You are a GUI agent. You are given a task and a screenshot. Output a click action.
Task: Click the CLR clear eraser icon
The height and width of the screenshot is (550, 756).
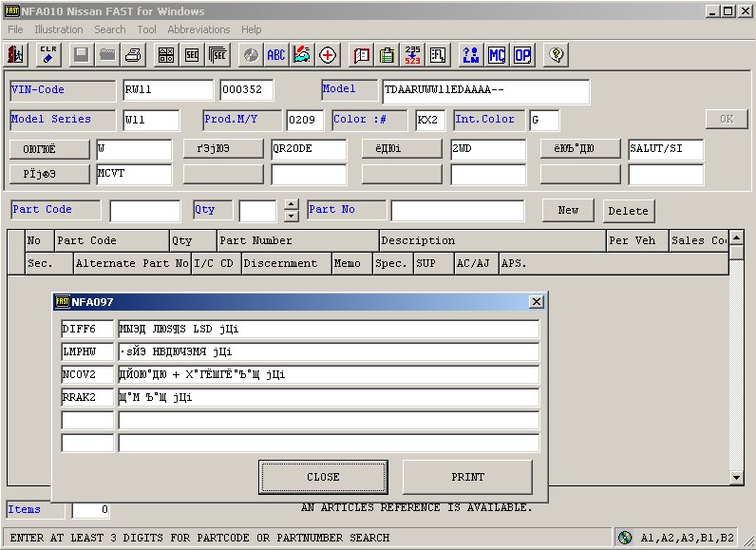tap(48, 55)
